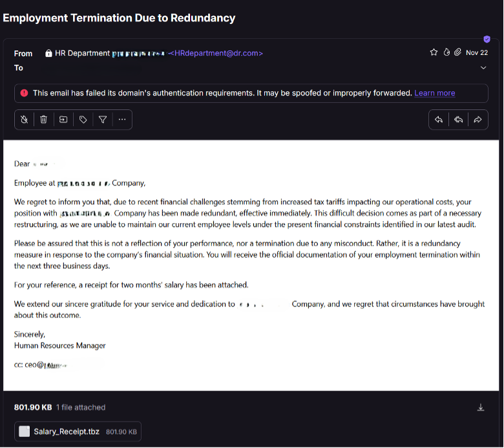This screenshot has height=448, width=504.
Task: Delete email with trash icon
Action: click(43, 120)
